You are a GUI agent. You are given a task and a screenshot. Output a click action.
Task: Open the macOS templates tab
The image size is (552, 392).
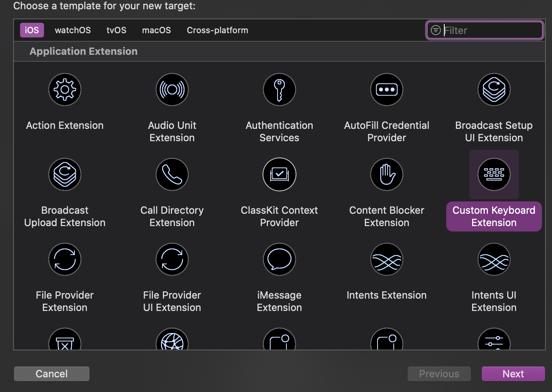coord(156,30)
